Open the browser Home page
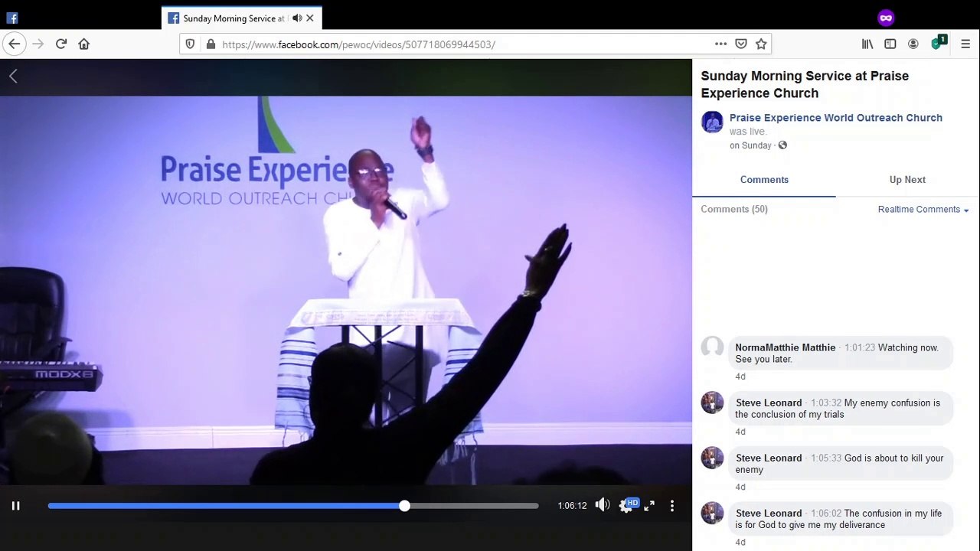The width and height of the screenshot is (980, 551). (84, 44)
